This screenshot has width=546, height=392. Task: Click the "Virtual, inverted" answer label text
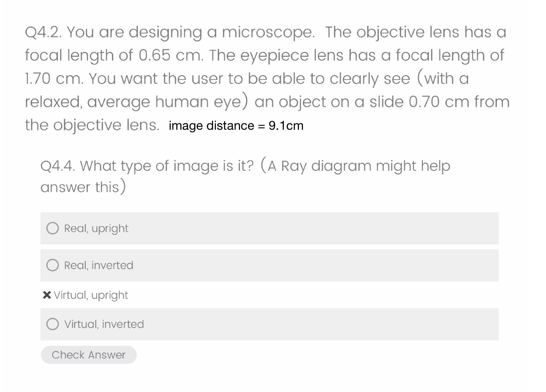pyautogui.click(x=103, y=324)
